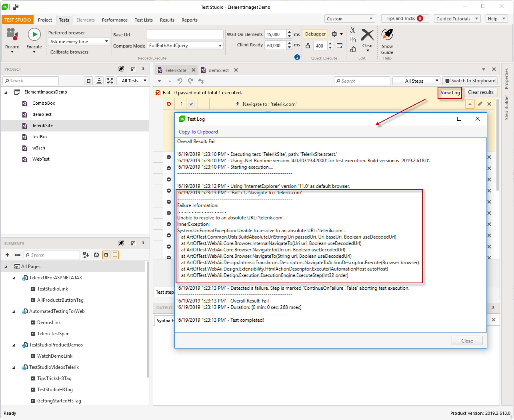Toggle second highlighted Elements view square button

coord(115,255)
